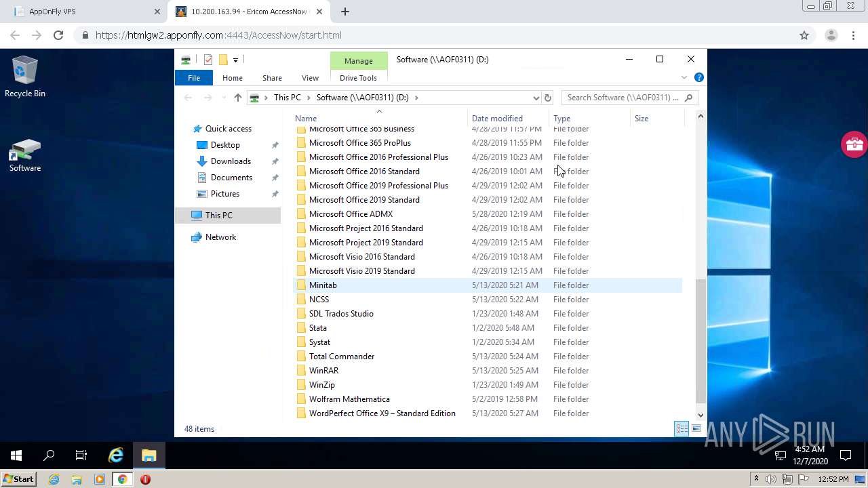Switch to Large icons view layout button
Viewport: 868px width, 488px height.
[x=696, y=428]
